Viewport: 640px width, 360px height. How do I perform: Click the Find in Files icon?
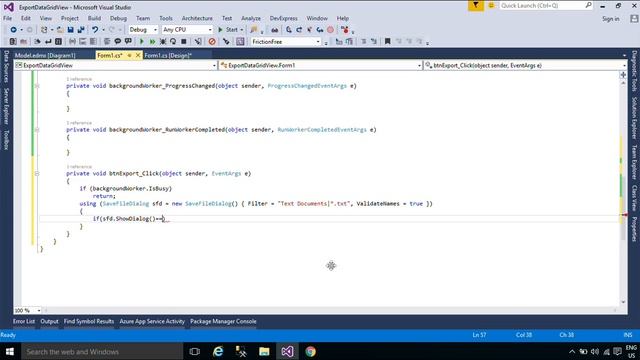point(254,30)
